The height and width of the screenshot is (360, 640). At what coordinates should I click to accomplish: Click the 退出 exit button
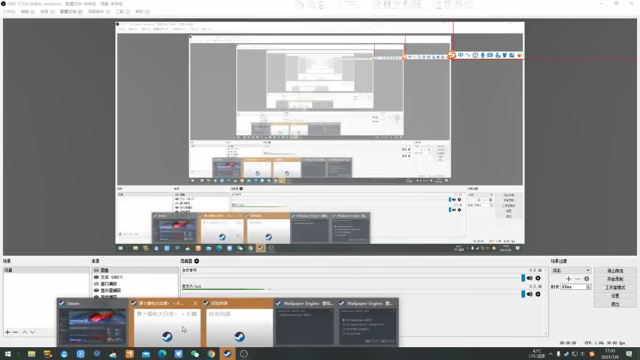point(615,304)
